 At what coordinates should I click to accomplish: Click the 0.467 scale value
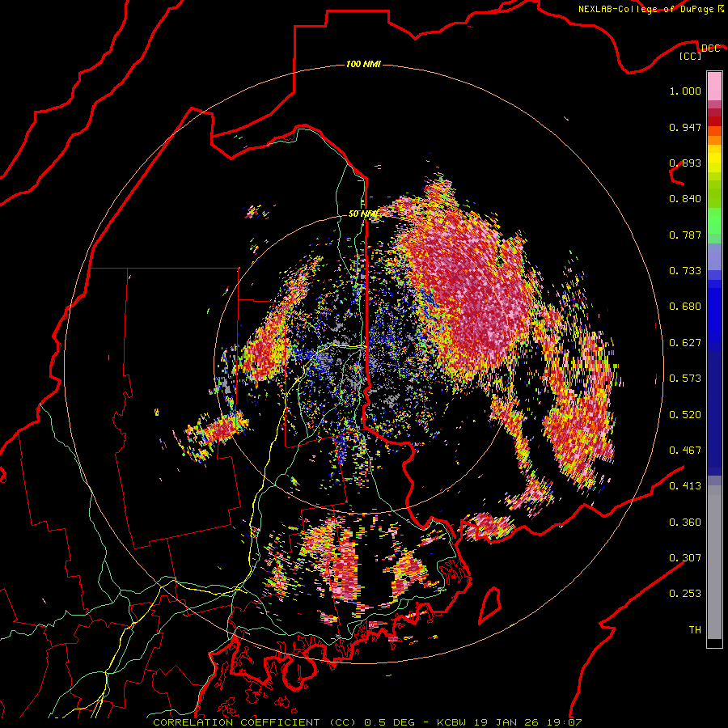point(685,451)
